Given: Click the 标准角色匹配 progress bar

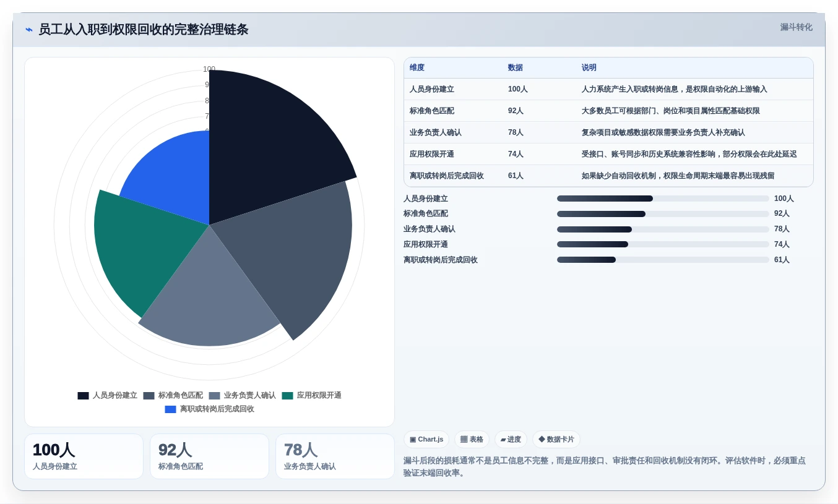Looking at the screenshot, I should click(x=663, y=214).
